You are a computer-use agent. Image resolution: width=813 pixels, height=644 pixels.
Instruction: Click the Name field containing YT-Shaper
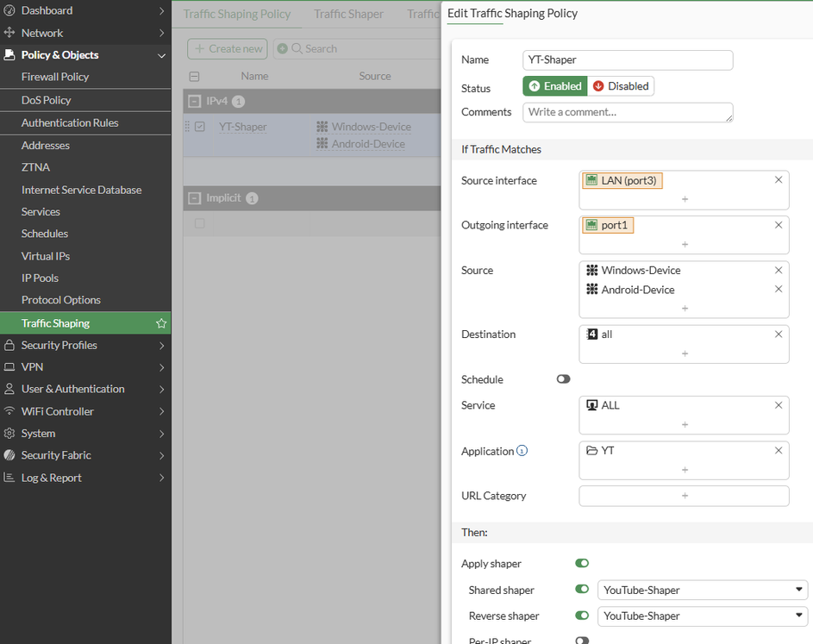(628, 59)
